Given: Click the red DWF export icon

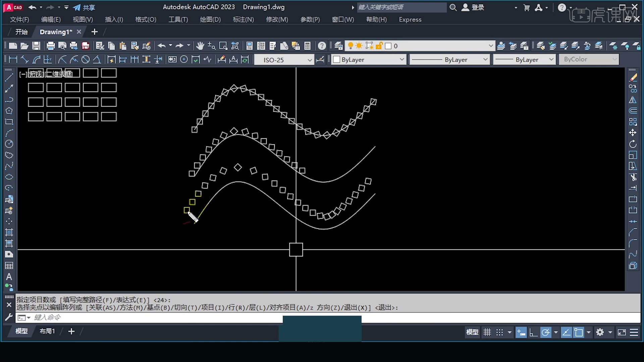Looking at the screenshot, I should [x=86, y=46].
